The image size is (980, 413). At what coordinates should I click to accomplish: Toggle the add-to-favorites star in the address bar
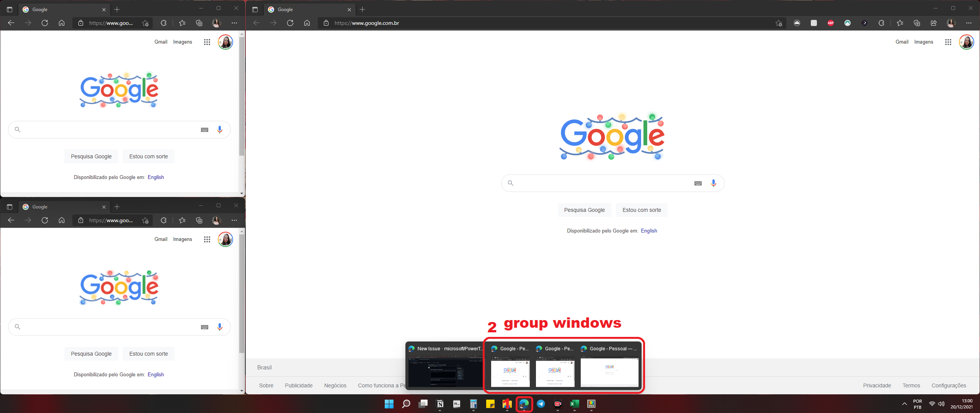pos(778,23)
